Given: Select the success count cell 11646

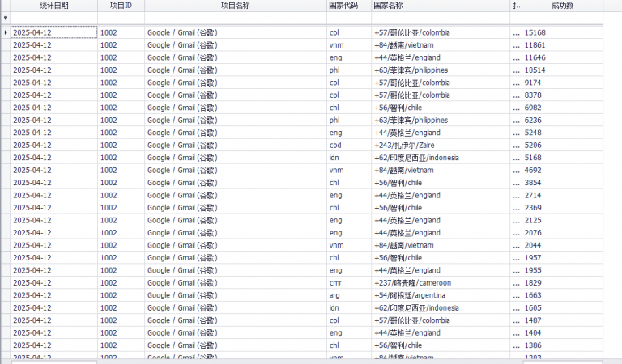Looking at the screenshot, I should [x=562, y=57].
